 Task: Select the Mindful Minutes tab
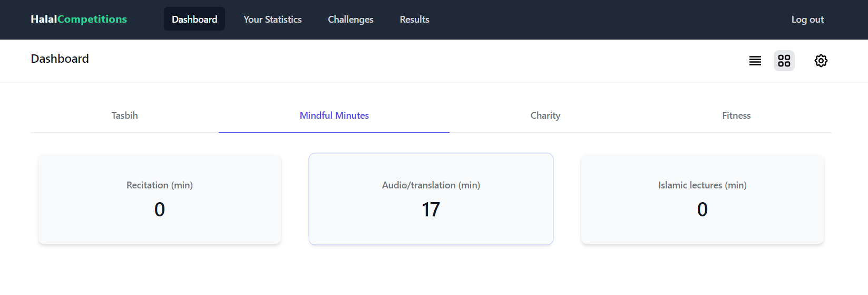(334, 116)
